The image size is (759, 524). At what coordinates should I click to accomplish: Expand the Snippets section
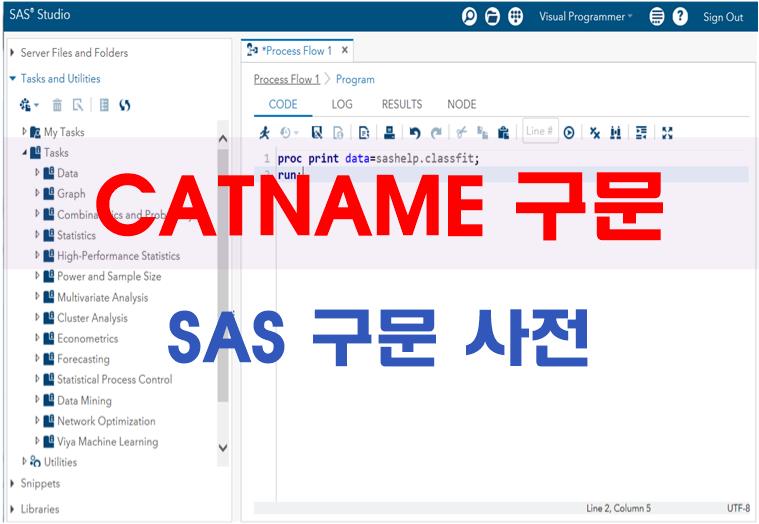click(13, 483)
